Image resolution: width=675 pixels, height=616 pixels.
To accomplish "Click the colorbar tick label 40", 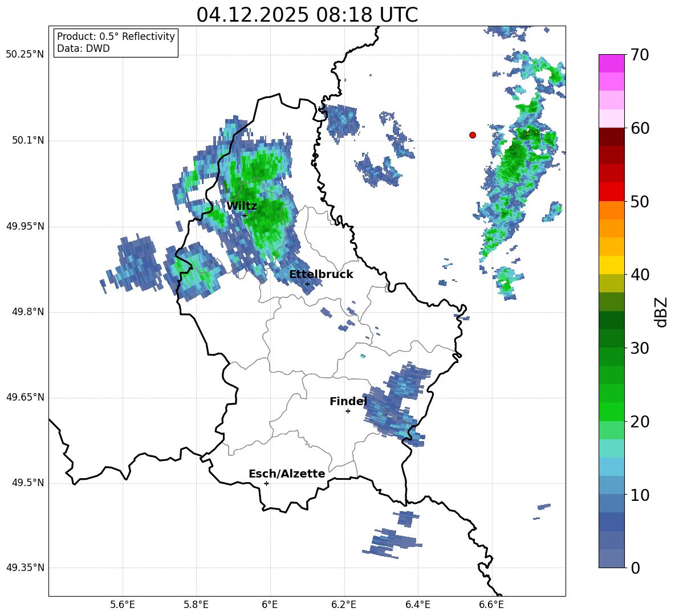I will coord(640,275).
